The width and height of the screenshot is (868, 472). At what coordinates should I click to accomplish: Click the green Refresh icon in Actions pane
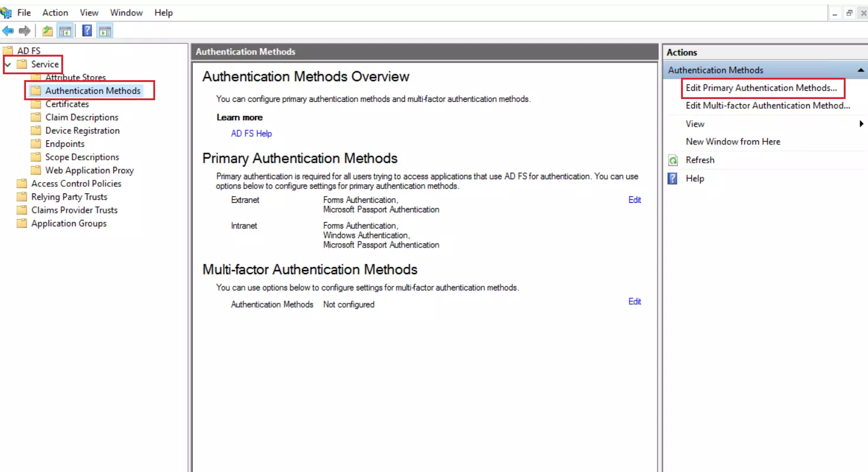[673, 160]
